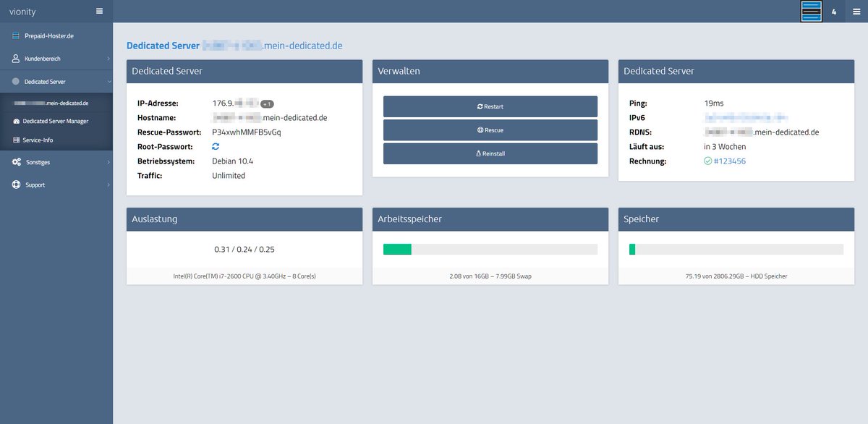The height and width of the screenshot is (424, 868).
Task: Expand the Support chevron arrow
Action: (x=109, y=185)
